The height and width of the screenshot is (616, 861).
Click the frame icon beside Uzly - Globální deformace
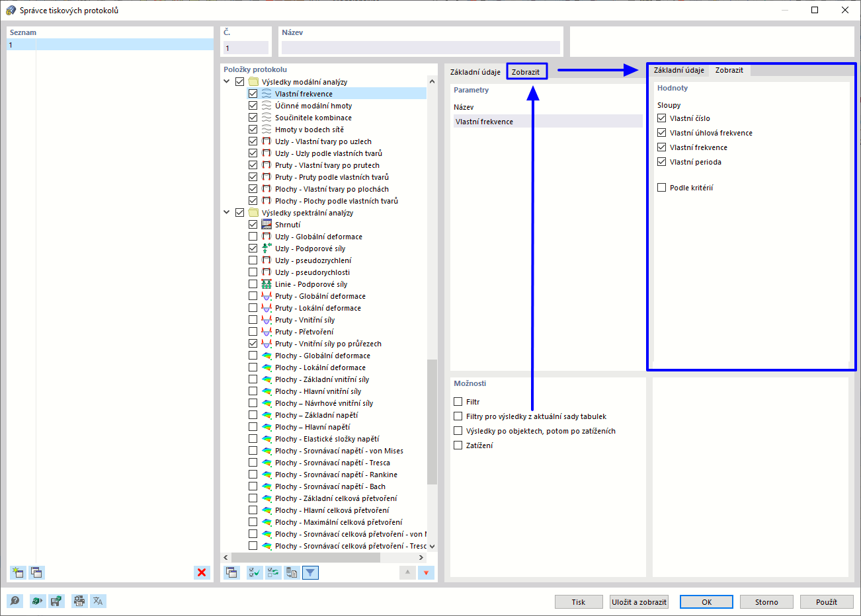[x=266, y=237]
